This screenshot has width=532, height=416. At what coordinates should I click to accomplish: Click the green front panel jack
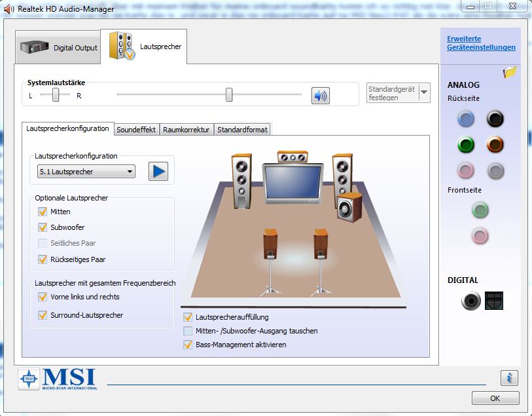tap(480, 210)
